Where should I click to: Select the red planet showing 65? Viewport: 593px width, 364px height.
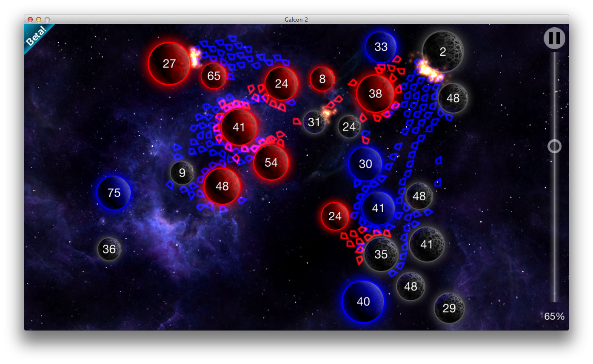(x=214, y=76)
